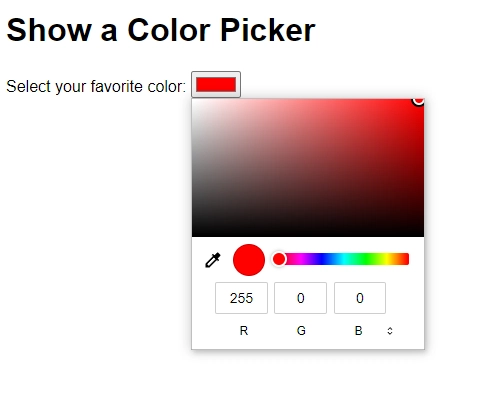Set hue to cyan on the hue slider

(x=344, y=259)
